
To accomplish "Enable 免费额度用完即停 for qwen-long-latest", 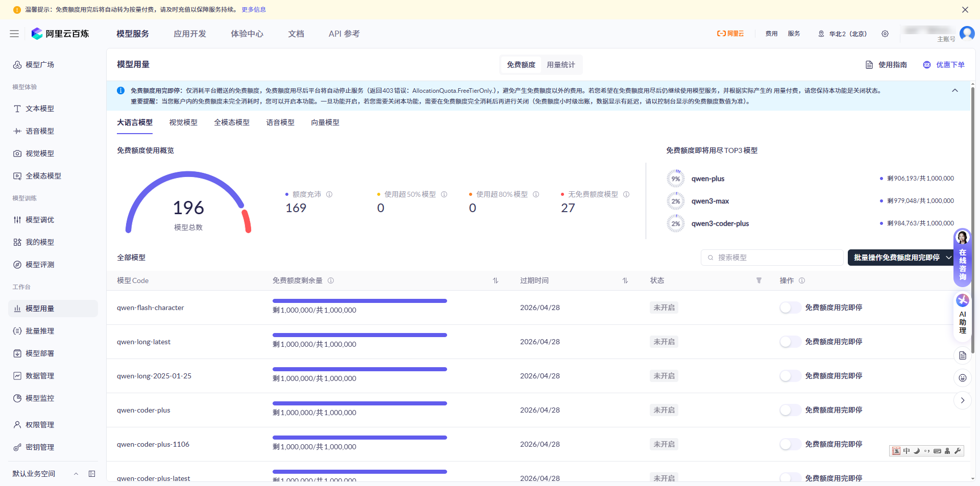I will (790, 342).
